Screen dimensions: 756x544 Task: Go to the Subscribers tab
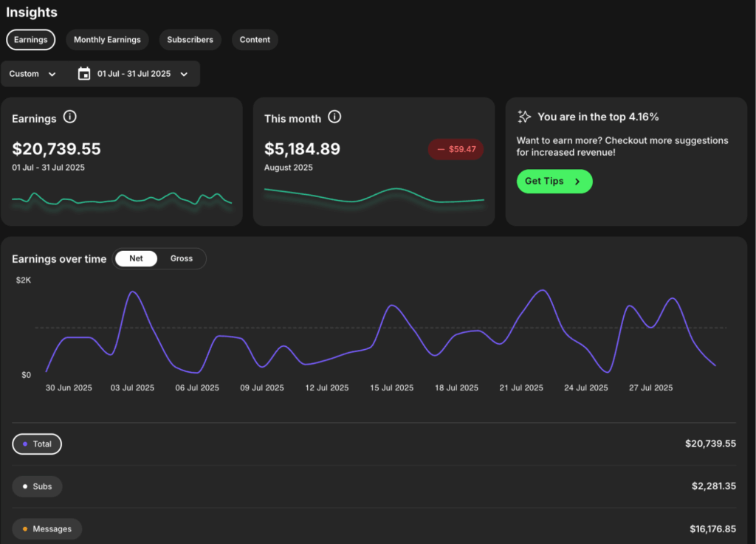190,40
